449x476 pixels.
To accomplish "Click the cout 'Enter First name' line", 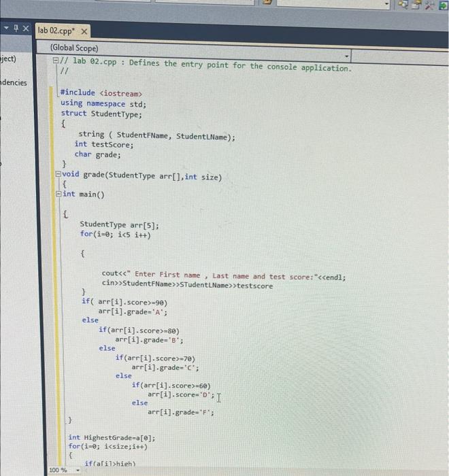I will pos(224,275).
